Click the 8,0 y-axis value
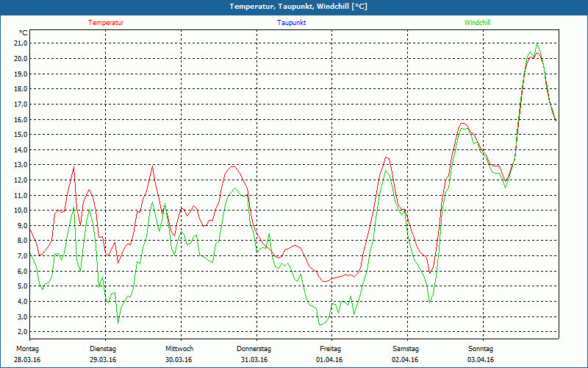Screen dimensions: 588x368 [23, 241]
